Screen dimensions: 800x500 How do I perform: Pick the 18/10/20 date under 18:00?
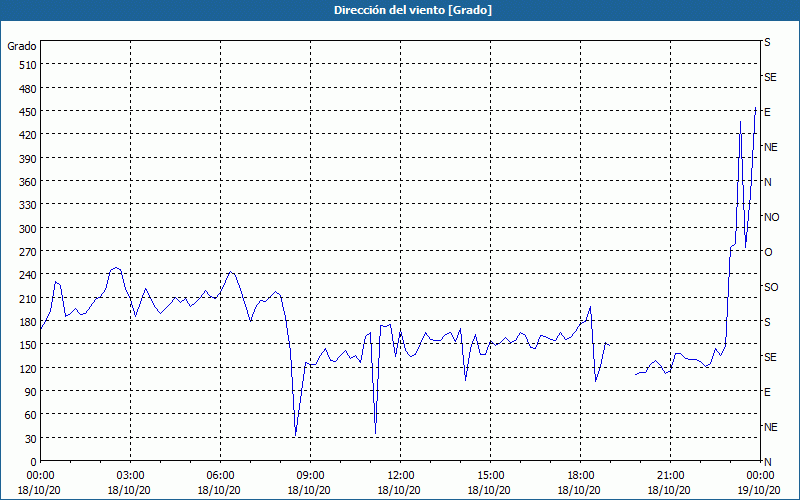point(580,490)
